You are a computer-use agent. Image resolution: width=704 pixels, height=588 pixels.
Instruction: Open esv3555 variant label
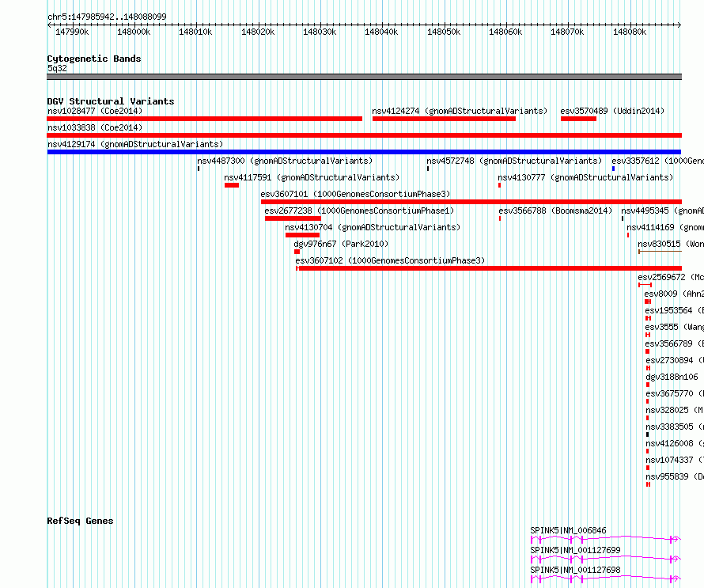[x=675, y=327]
